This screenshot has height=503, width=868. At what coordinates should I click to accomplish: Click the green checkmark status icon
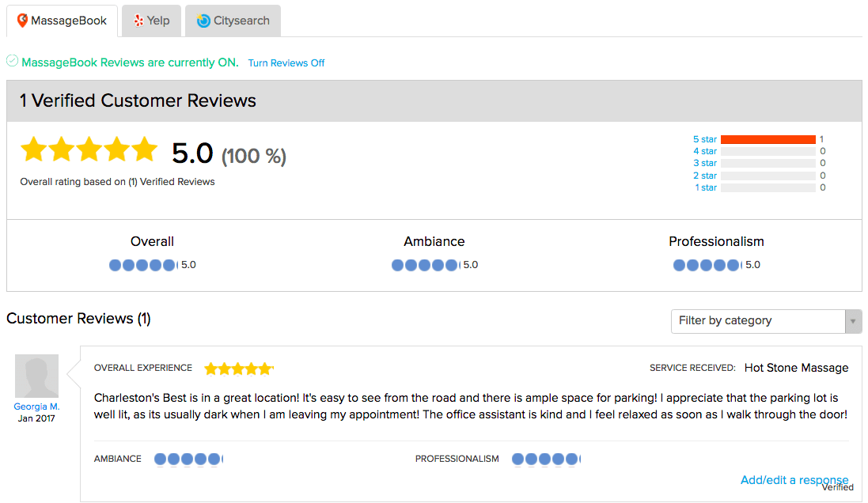coord(12,61)
